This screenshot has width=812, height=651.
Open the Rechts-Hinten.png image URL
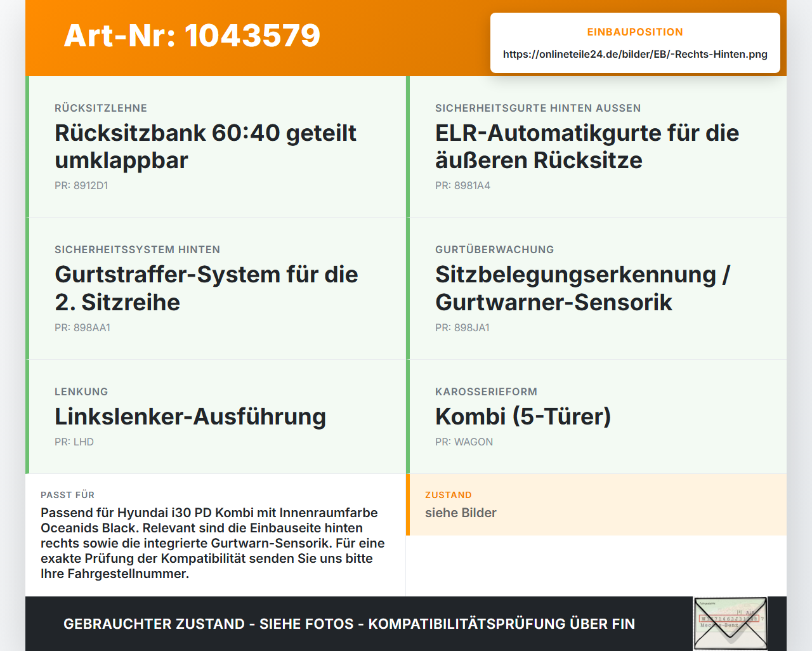click(635, 54)
